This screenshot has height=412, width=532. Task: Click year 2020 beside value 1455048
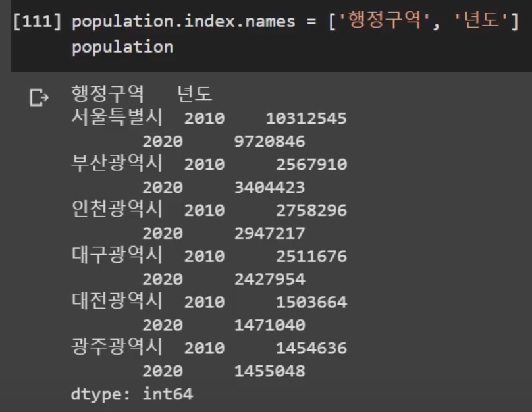[163, 371]
